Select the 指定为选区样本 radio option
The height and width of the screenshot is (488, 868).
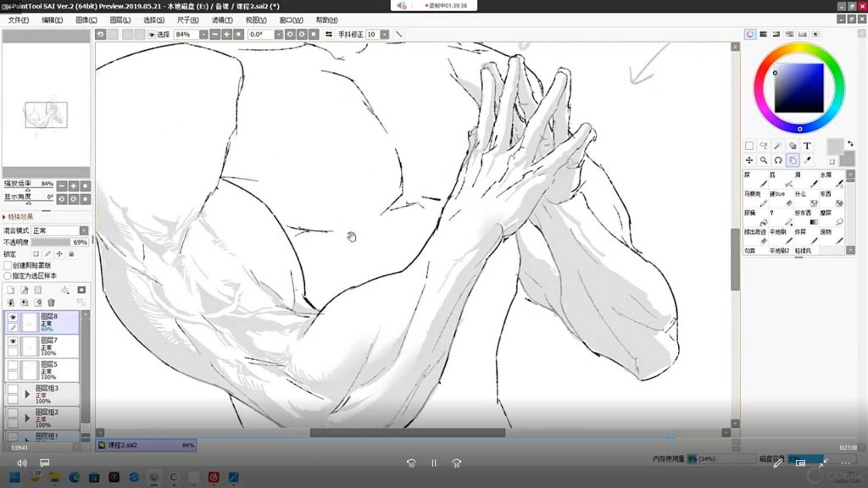click(x=8, y=275)
